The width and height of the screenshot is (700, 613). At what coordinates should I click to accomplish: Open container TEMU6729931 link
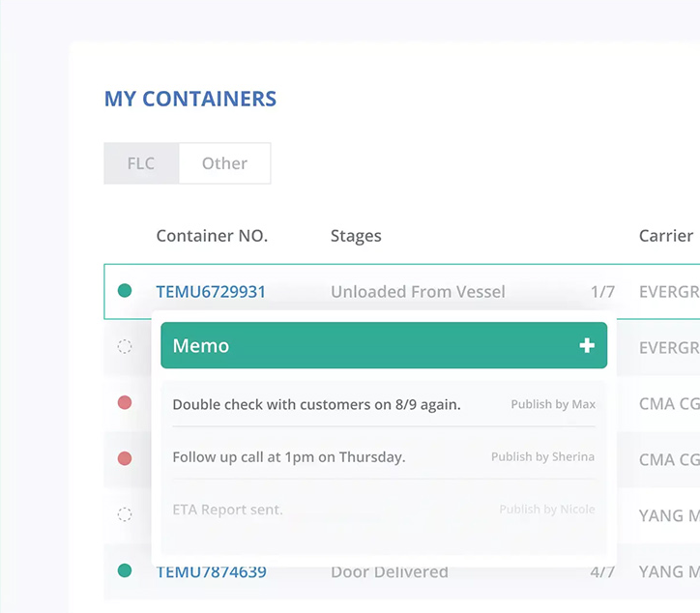click(211, 292)
